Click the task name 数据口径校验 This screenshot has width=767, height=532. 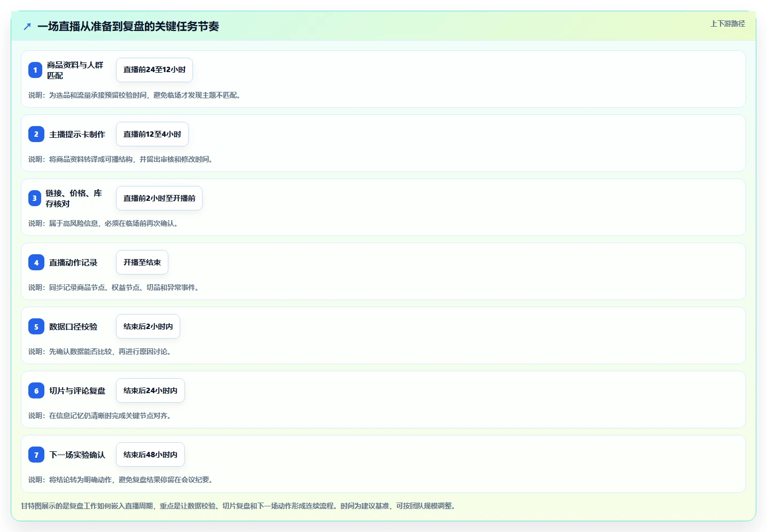(x=73, y=326)
